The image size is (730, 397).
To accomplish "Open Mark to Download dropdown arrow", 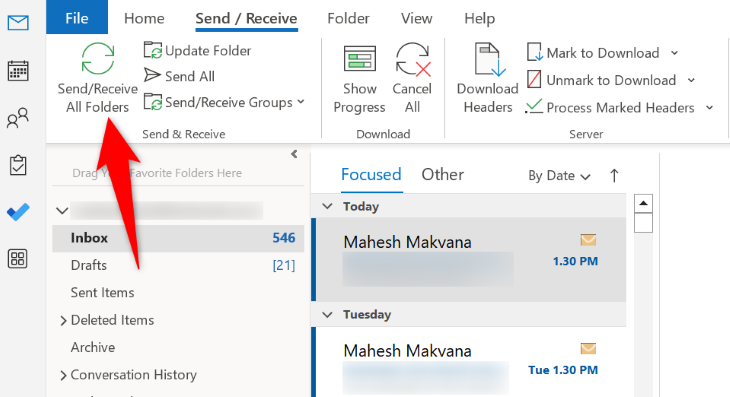I will click(675, 53).
